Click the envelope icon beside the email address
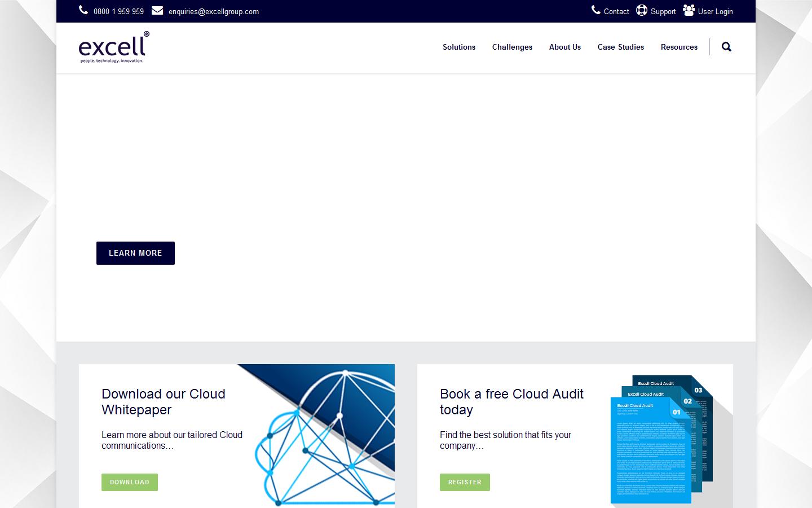 coord(157,10)
